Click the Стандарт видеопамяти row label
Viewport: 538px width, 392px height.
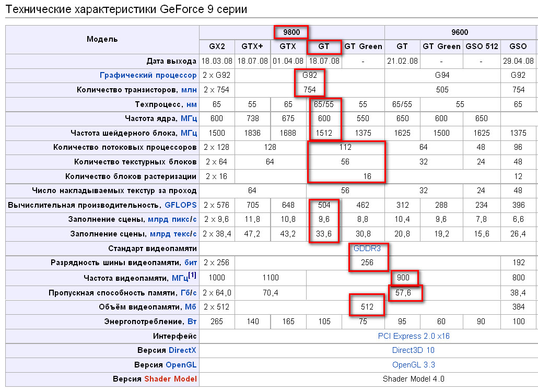click(153, 248)
